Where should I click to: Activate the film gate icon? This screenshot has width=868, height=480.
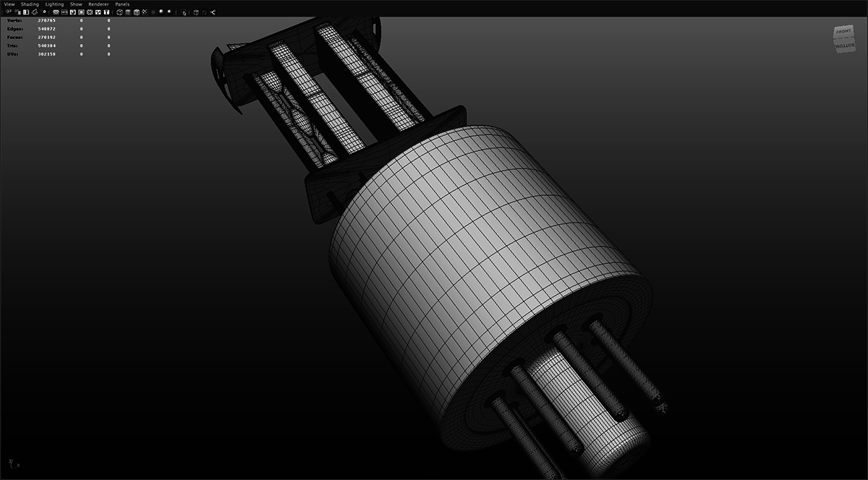point(64,12)
